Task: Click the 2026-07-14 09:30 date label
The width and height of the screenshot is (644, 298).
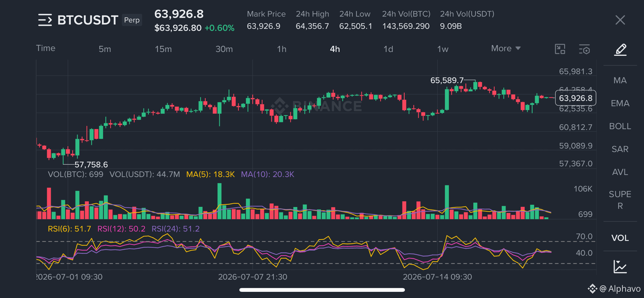Action: pos(437,277)
